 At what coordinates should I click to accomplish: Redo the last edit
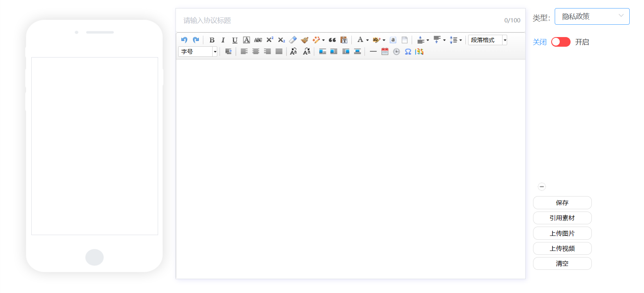click(196, 40)
